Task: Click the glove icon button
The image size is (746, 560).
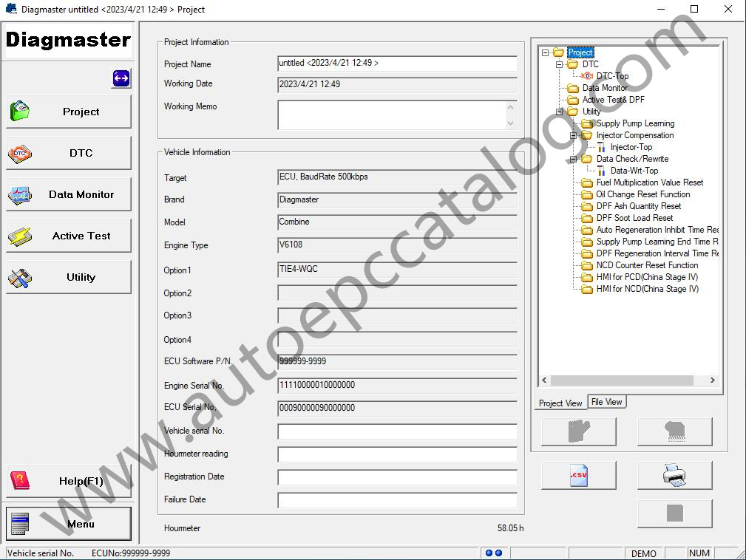Action: pyautogui.click(x=578, y=431)
